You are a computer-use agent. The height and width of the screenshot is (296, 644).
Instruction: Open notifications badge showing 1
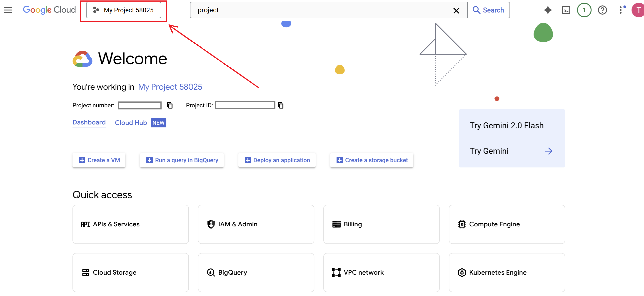(584, 10)
